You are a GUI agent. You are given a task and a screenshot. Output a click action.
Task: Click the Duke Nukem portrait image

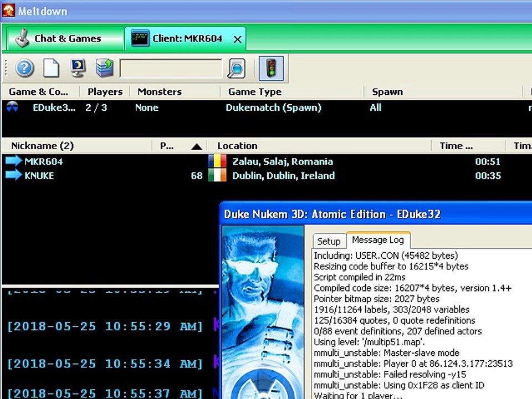[263, 312]
